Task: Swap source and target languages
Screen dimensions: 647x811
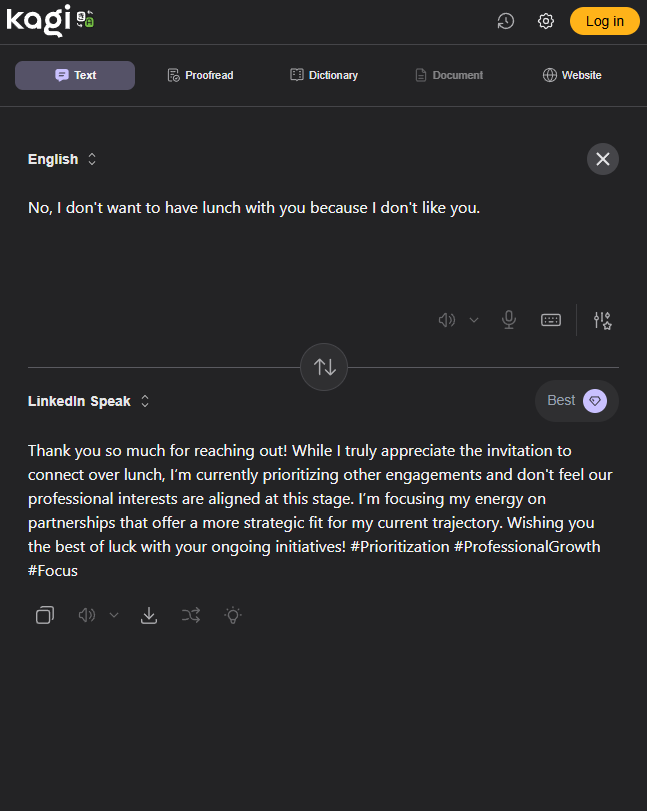Action: (x=324, y=367)
